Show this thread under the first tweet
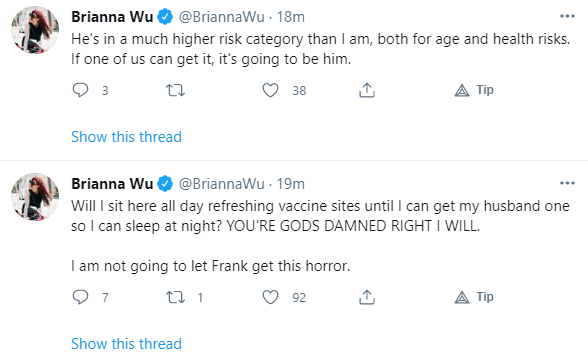This screenshot has height=363, width=588. coord(126,137)
